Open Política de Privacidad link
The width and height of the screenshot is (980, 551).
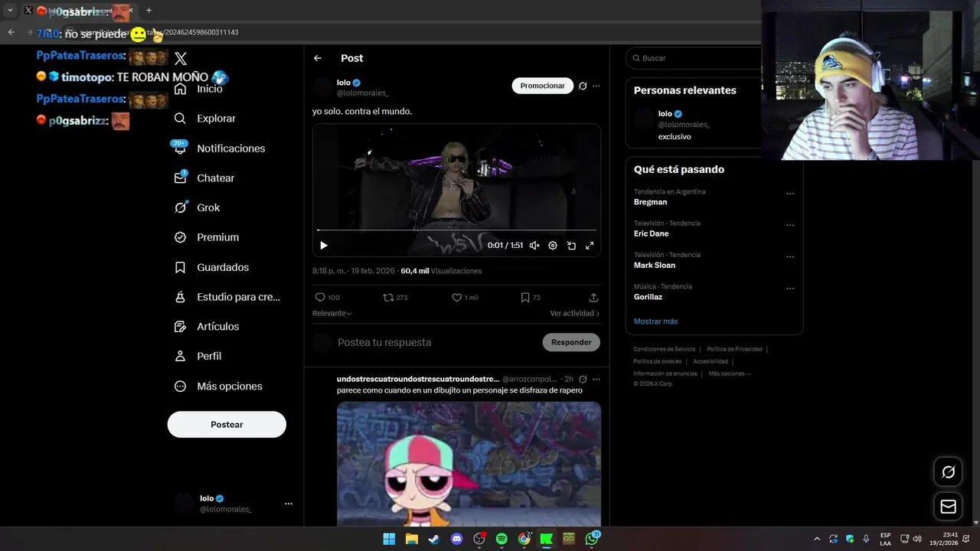pyautogui.click(x=734, y=349)
